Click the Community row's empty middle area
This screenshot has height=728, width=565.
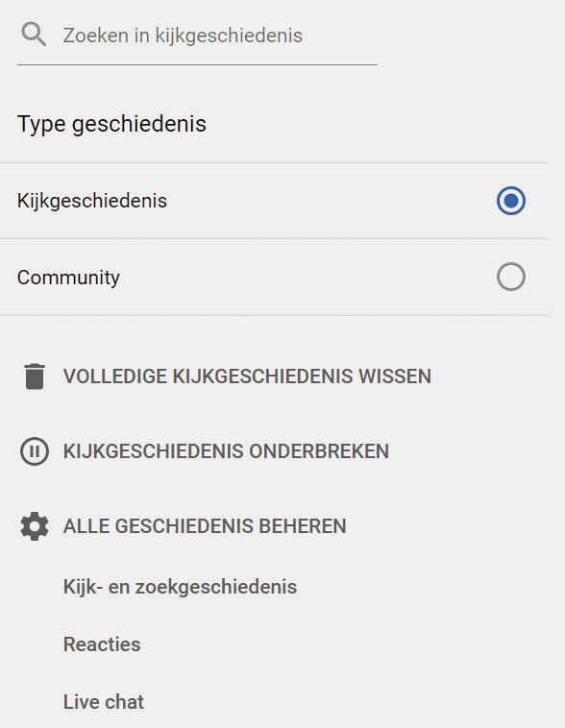307,278
